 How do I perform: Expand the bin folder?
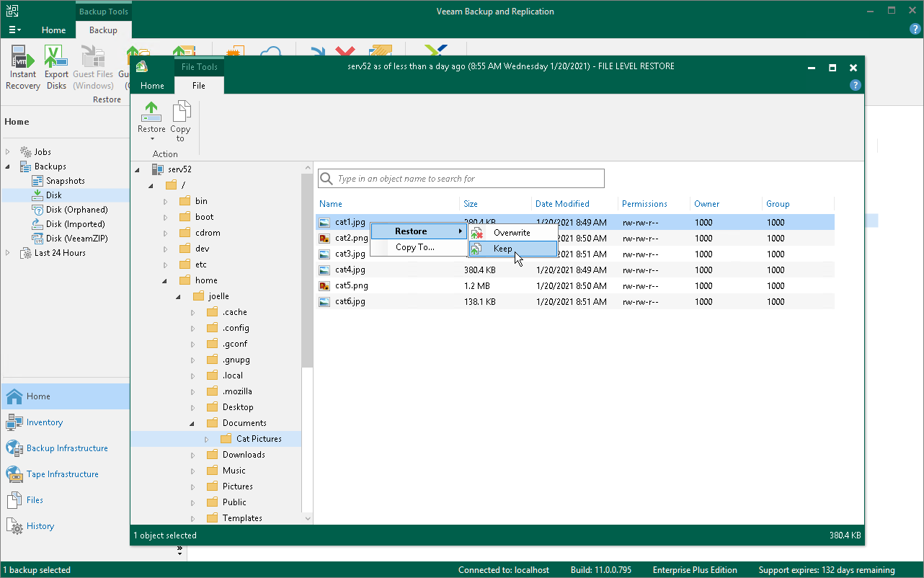tap(165, 201)
